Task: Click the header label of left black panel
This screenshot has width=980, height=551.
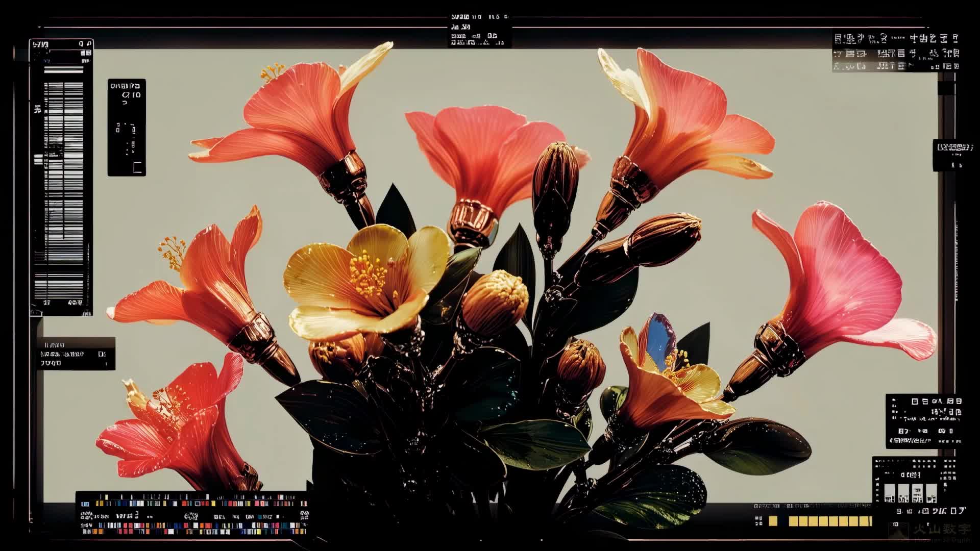Action: [x=125, y=86]
